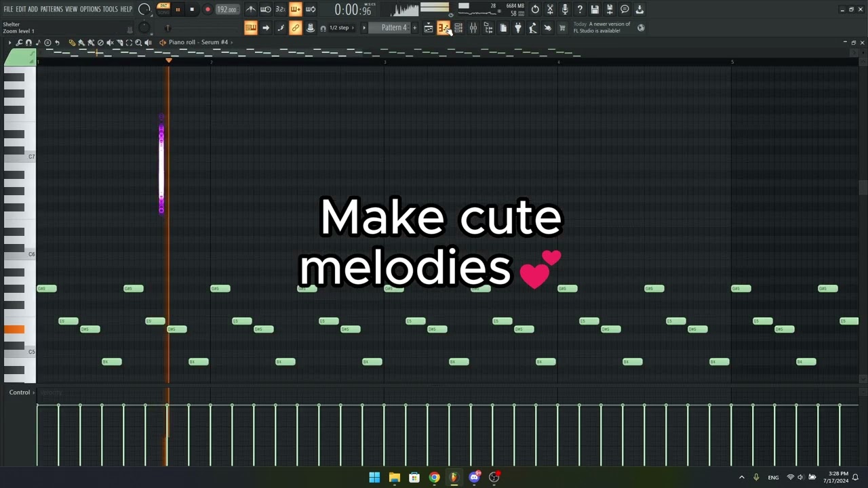868x488 pixels.
Task: Open the chat bubble project info icon
Action: pos(625,9)
